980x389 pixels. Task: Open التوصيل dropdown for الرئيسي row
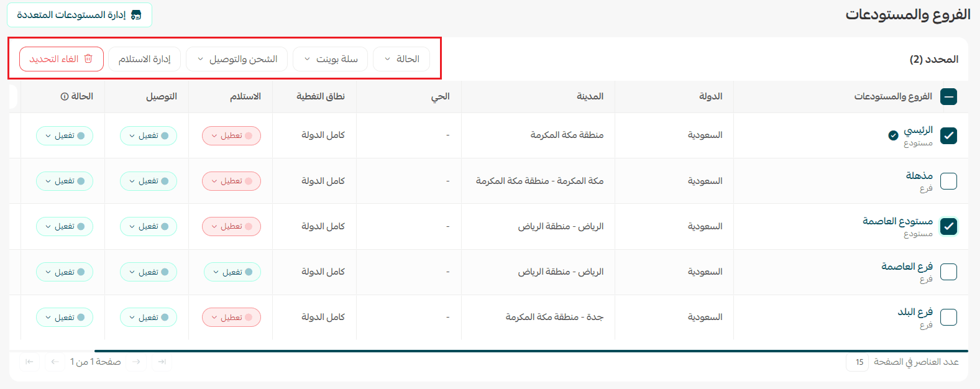[x=149, y=135]
